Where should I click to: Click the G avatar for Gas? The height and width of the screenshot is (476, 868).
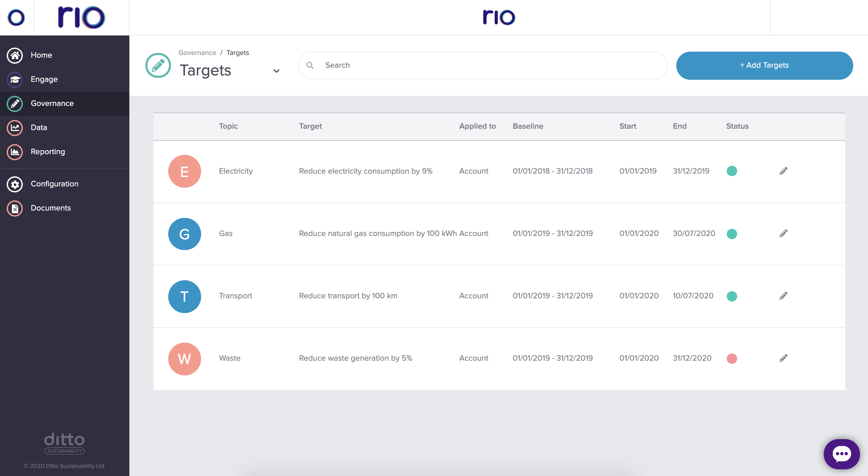(x=184, y=234)
